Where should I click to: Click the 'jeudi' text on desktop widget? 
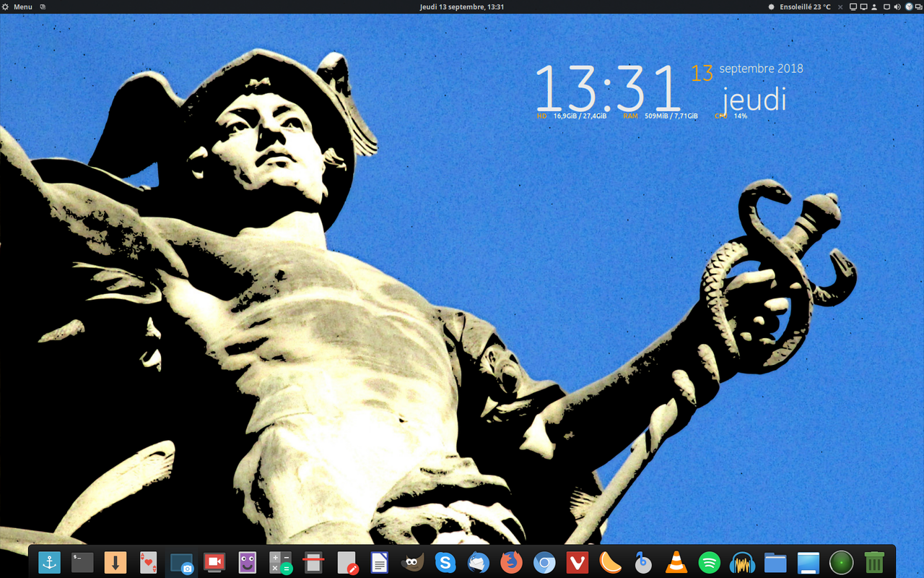tap(754, 99)
